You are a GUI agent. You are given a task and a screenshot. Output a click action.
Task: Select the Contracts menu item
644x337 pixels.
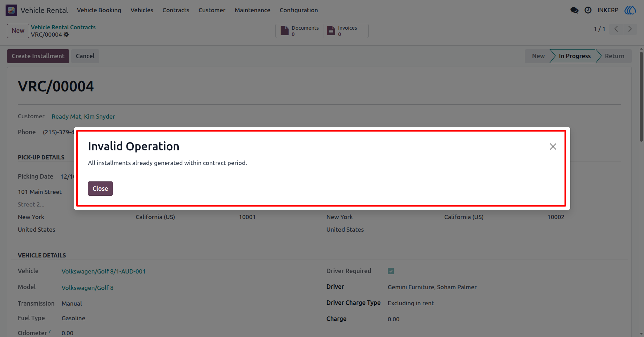(176, 10)
